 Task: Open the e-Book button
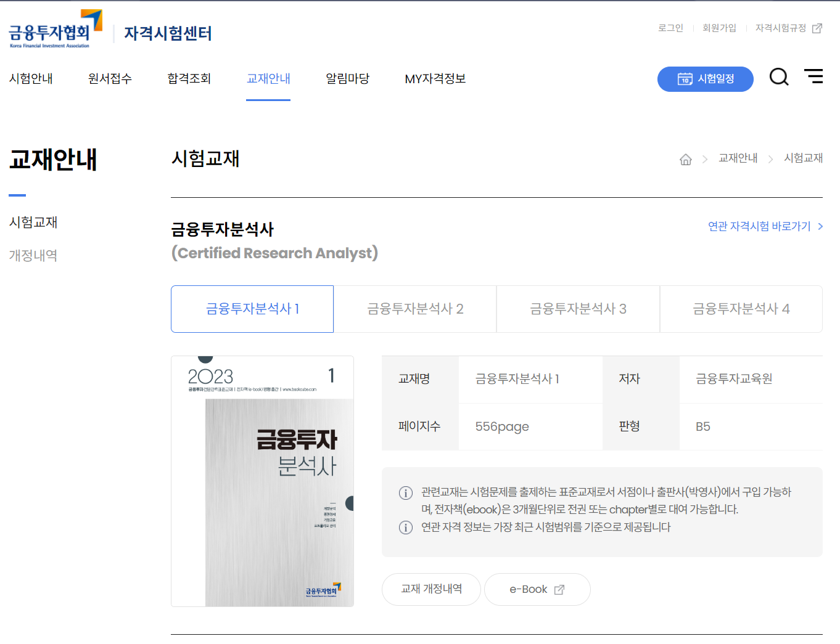537,589
